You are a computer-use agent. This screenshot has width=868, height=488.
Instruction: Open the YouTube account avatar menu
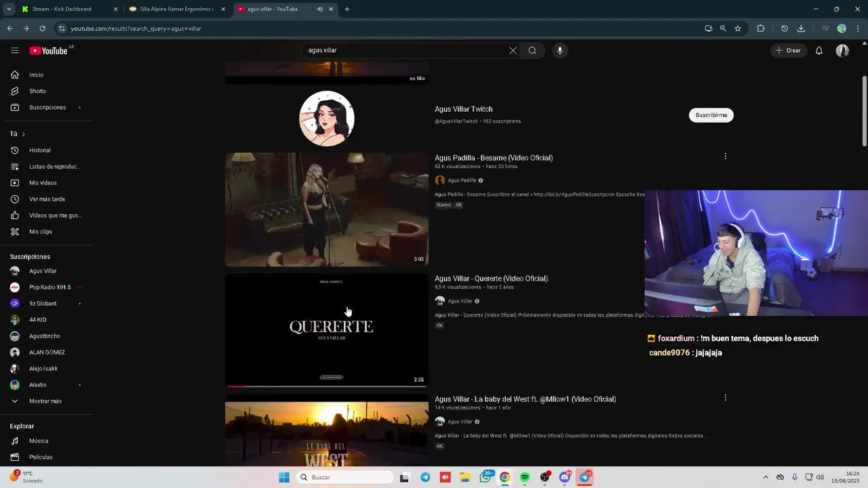842,50
